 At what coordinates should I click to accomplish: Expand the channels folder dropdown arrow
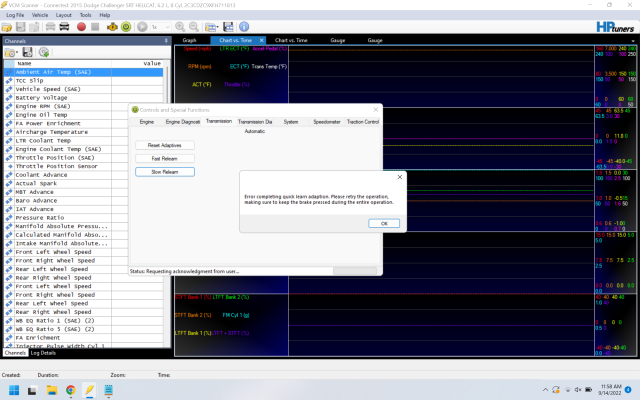(17, 52)
